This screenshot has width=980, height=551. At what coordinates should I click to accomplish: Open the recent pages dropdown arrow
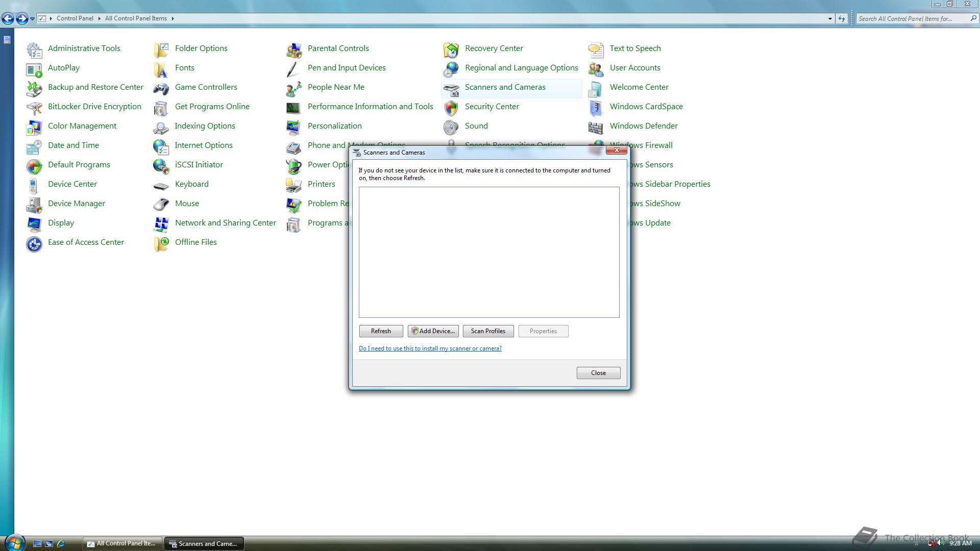pyautogui.click(x=32, y=19)
